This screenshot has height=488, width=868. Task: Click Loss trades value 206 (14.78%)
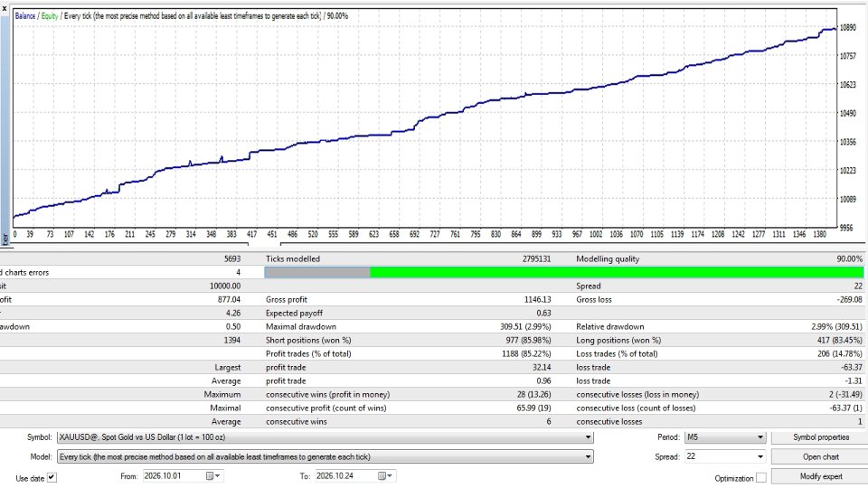coord(840,353)
